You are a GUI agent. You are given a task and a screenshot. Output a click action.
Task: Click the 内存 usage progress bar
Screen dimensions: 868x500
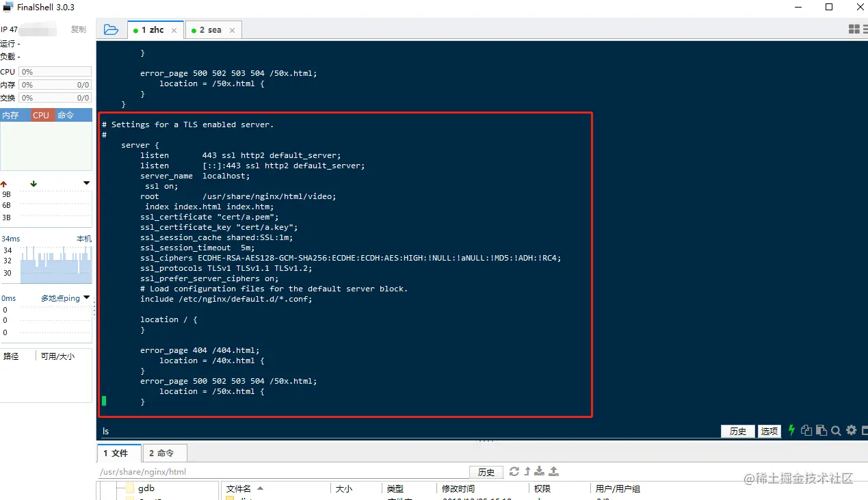pos(55,85)
